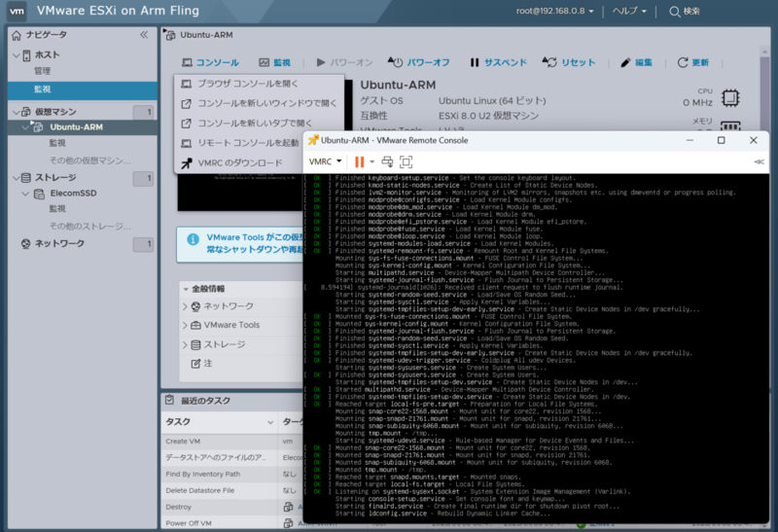Open the タスク column sort dropdown
Screen dimensions: 778x532
coord(270,422)
